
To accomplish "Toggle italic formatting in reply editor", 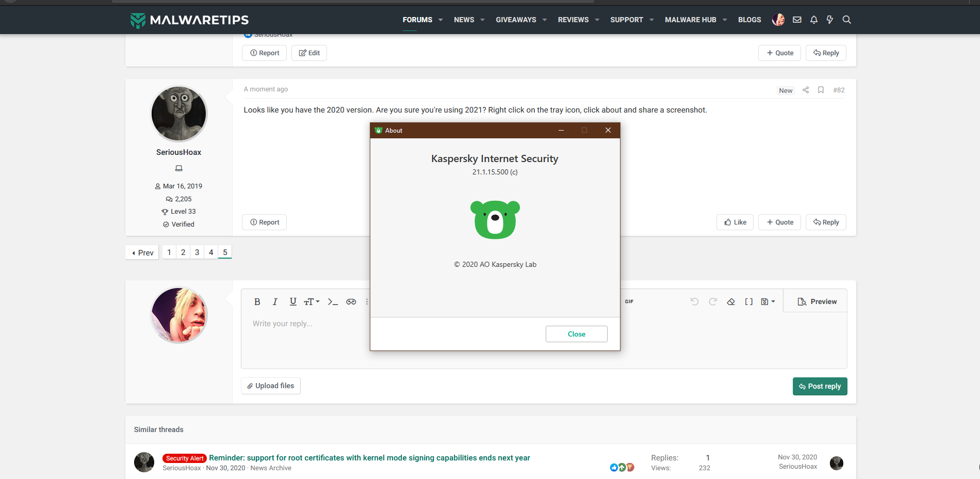I will click(275, 302).
